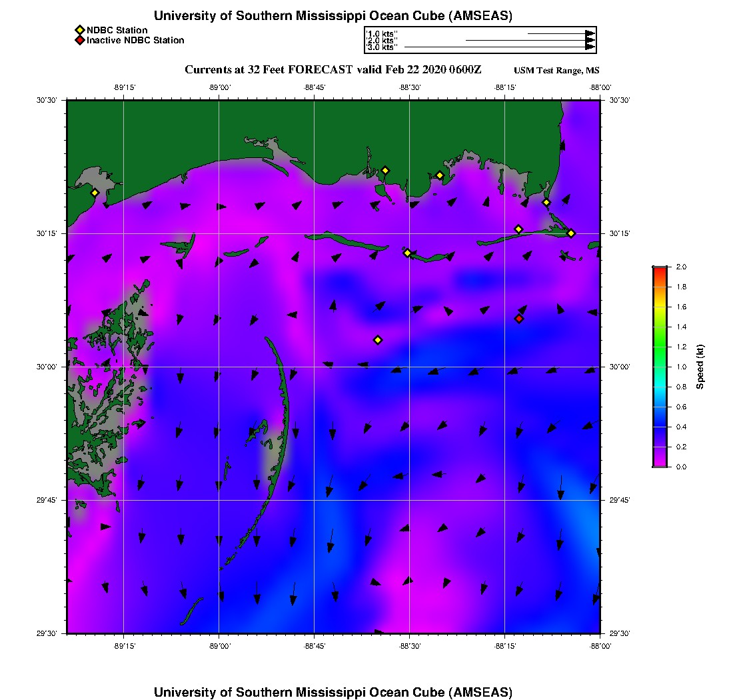This screenshot has width=733, height=700.
Task: Click the easternmost yellow NDBC station diamond
Action: [x=571, y=233]
